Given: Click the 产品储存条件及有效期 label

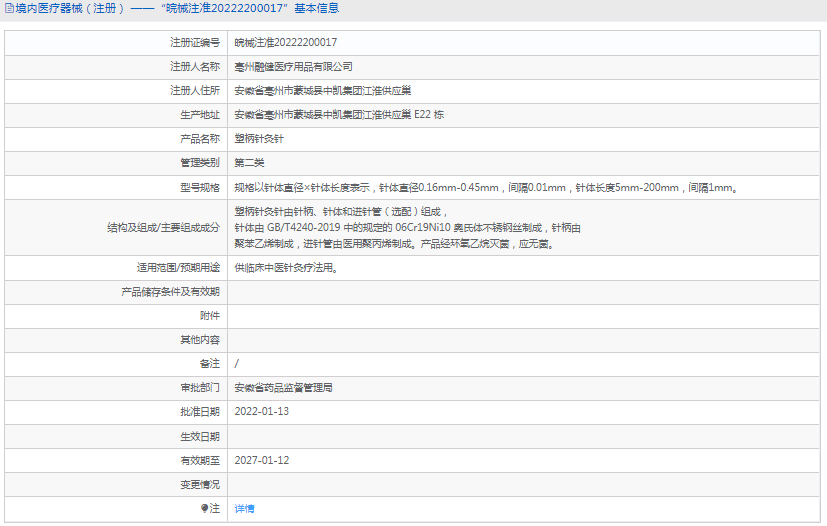Looking at the screenshot, I should [x=170, y=292].
